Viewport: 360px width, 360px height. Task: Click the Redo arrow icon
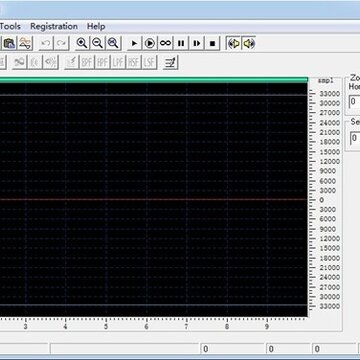[x=62, y=43]
